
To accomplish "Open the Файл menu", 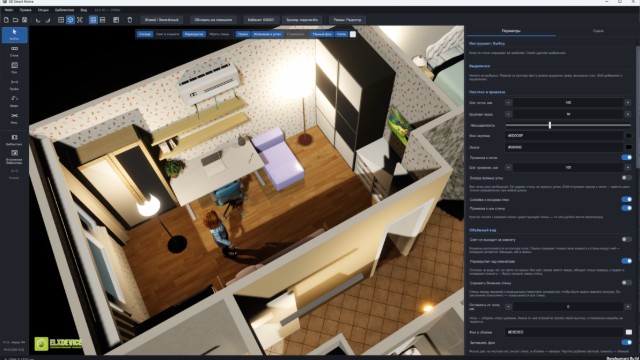I will [9, 10].
